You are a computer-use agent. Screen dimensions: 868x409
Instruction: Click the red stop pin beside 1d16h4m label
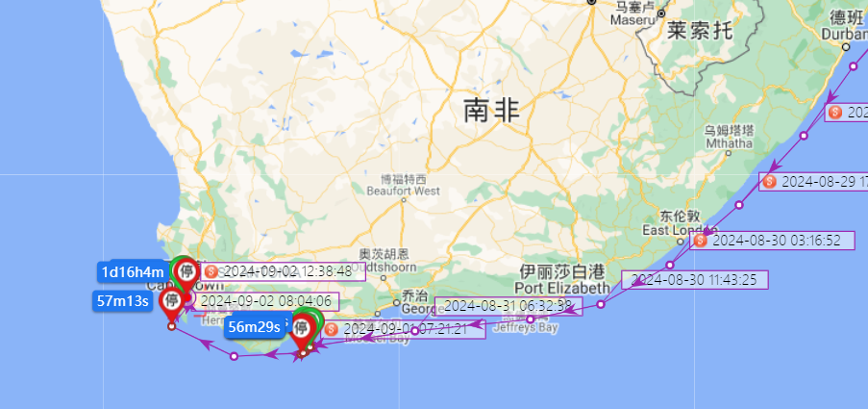188,271
